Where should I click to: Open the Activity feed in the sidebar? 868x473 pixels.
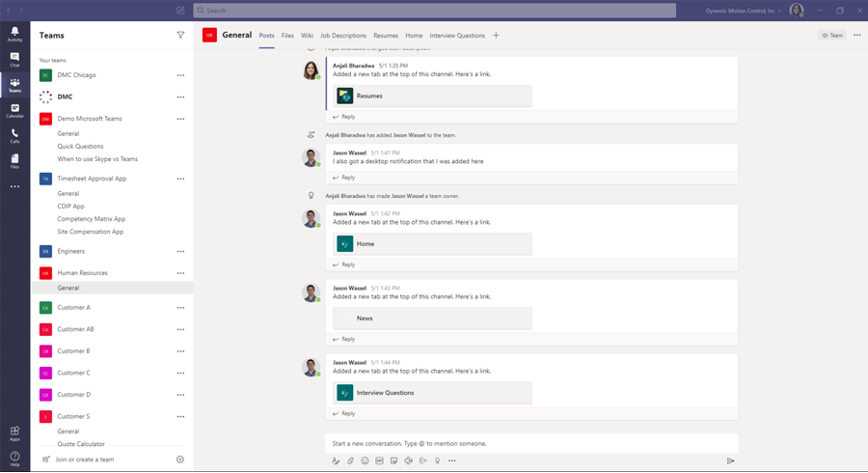14,35
